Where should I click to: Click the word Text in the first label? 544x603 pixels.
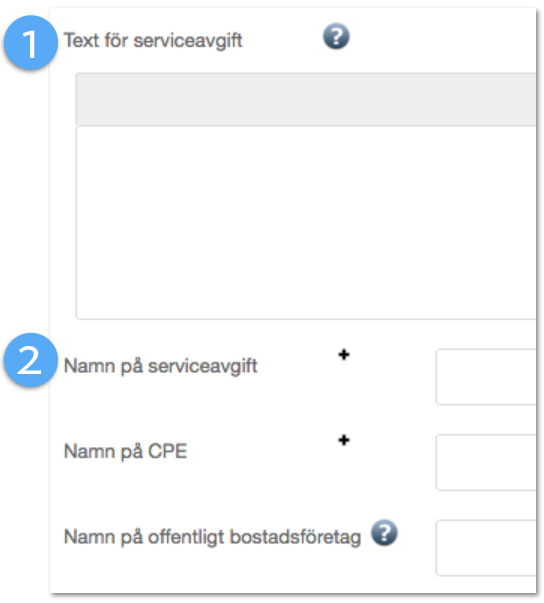coord(81,40)
